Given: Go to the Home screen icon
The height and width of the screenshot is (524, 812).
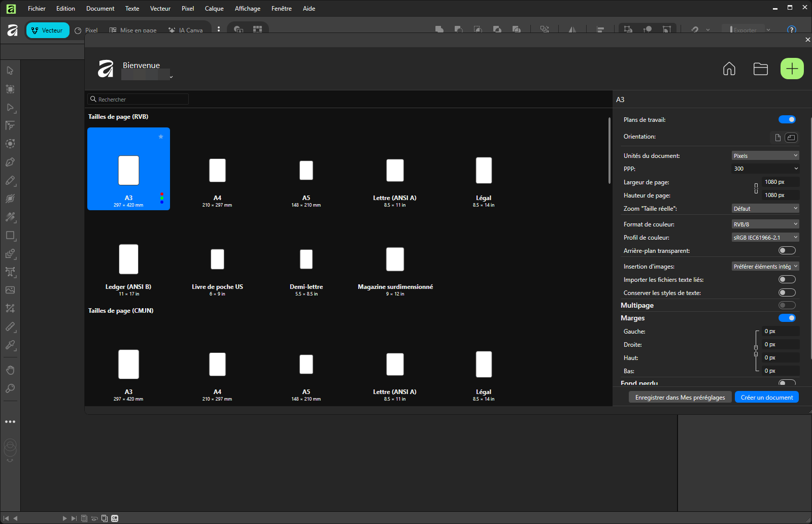Looking at the screenshot, I should [729, 69].
